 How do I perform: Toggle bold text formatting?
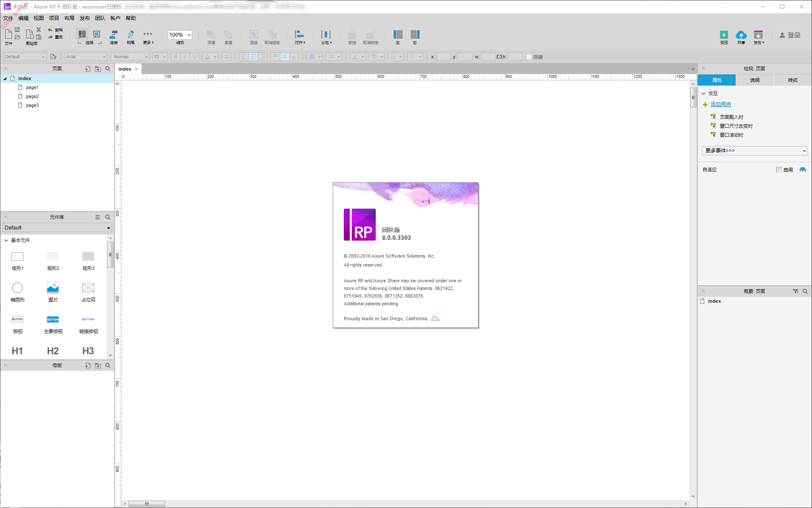175,57
